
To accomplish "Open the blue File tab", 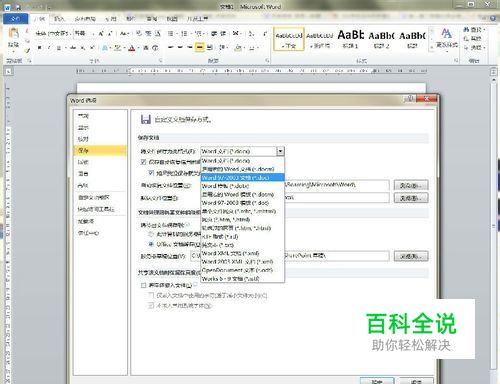I will [15, 19].
